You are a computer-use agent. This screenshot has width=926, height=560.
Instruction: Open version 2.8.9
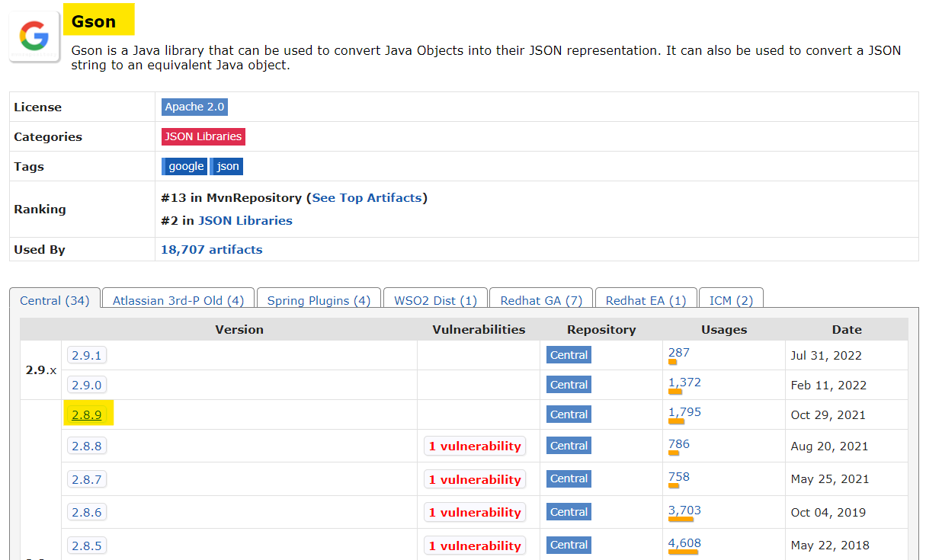pos(87,414)
